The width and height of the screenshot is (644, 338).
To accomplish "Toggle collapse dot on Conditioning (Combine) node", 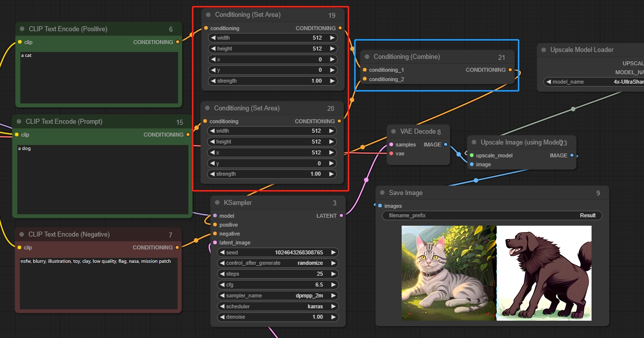I will coord(367,56).
